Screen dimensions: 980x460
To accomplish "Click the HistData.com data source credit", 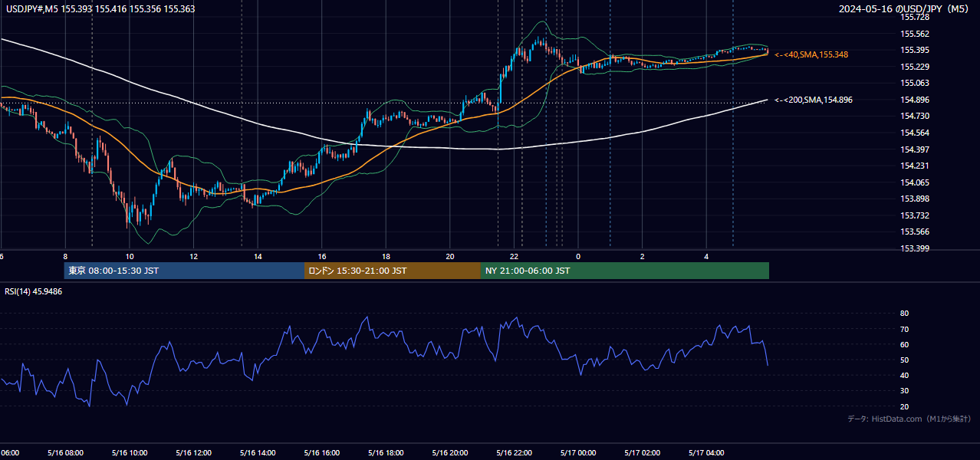I will pos(909,419).
